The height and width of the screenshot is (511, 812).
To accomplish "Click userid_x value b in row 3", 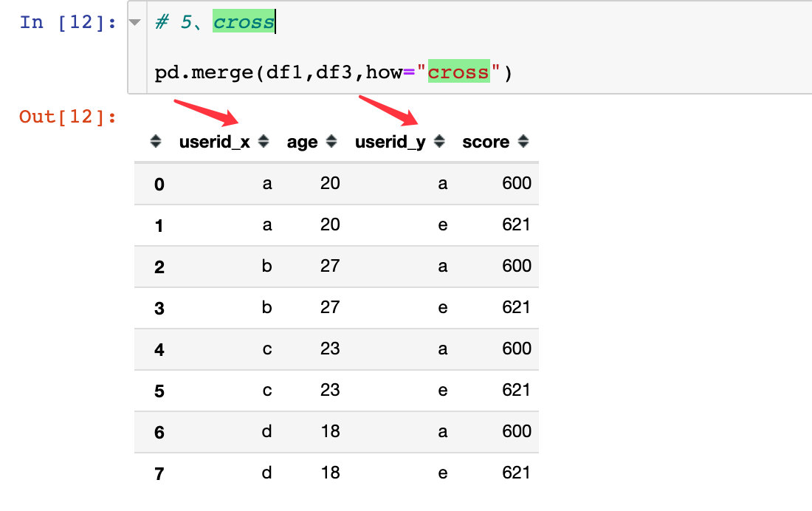I will pyautogui.click(x=266, y=306).
